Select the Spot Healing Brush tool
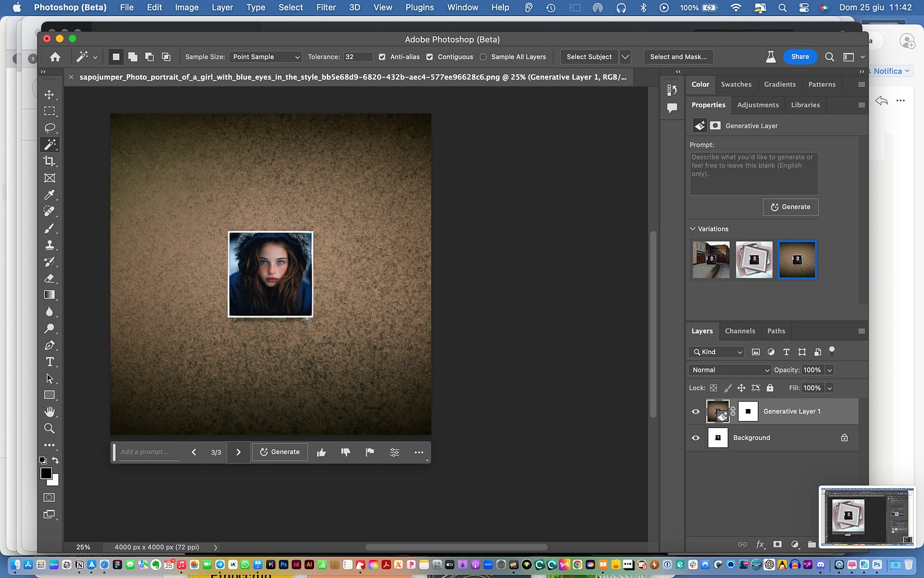The width and height of the screenshot is (924, 578). [x=49, y=212]
